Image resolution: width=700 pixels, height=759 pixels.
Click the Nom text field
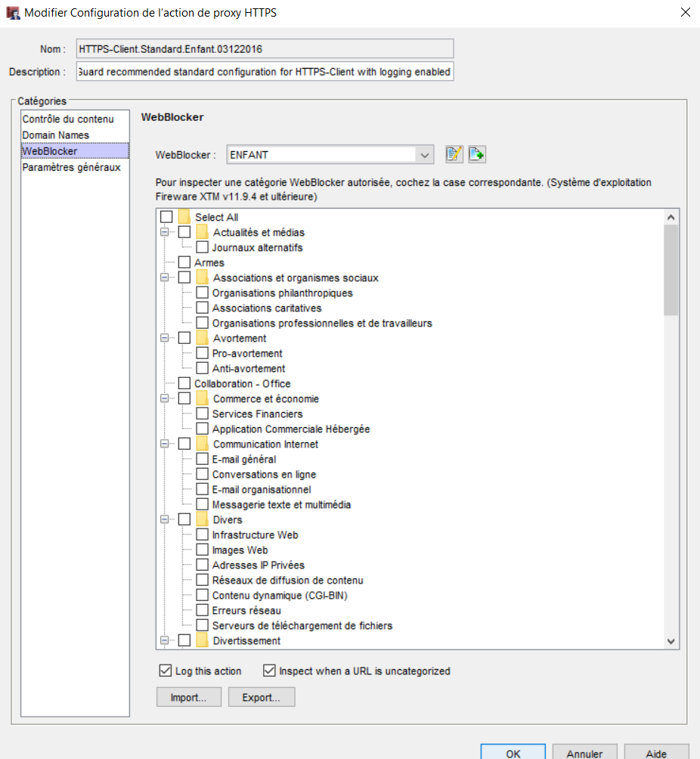(x=265, y=49)
